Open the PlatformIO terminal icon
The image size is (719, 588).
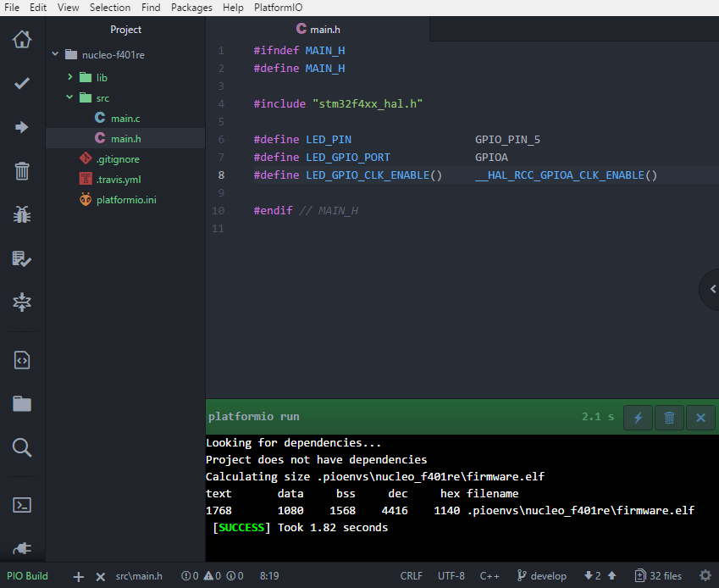(x=21, y=505)
